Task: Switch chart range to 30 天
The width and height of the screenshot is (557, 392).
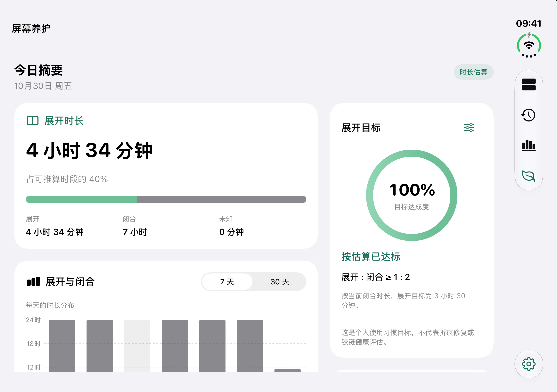Action: (280, 282)
